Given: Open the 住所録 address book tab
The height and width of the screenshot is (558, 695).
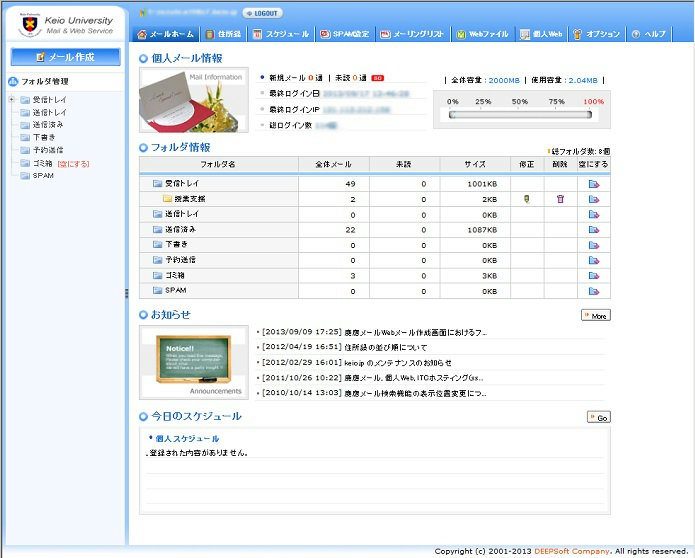Looking at the screenshot, I should coord(222,34).
